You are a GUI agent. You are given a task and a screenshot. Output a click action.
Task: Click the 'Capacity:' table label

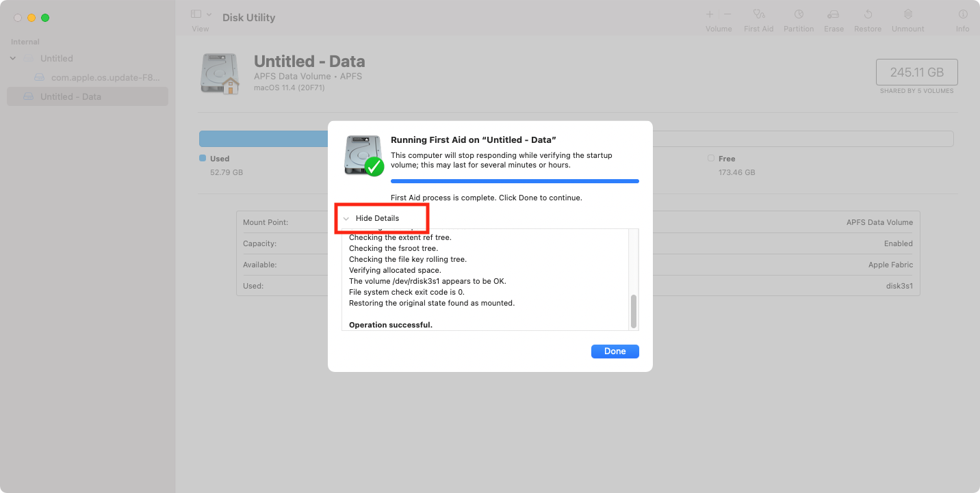pos(261,243)
